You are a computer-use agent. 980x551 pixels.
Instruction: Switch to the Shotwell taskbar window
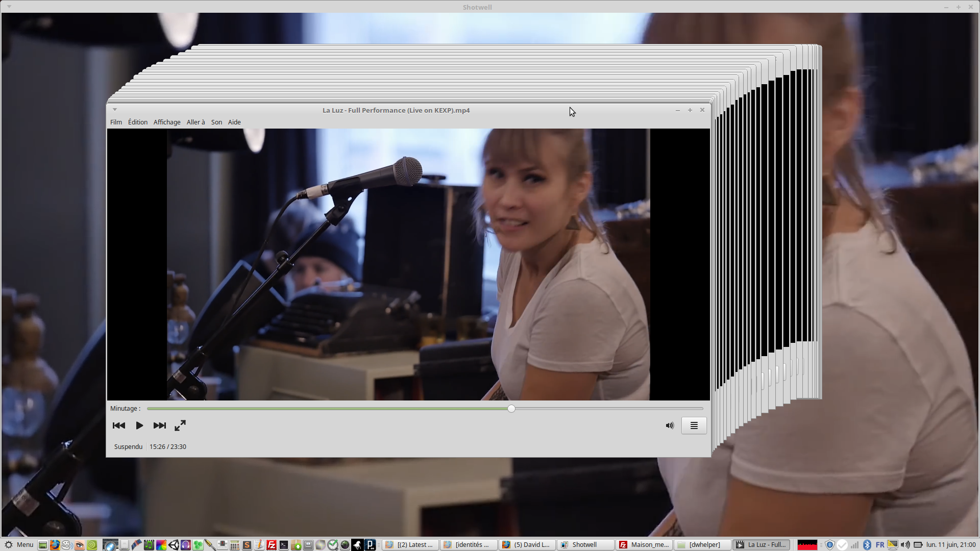tap(585, 545)
